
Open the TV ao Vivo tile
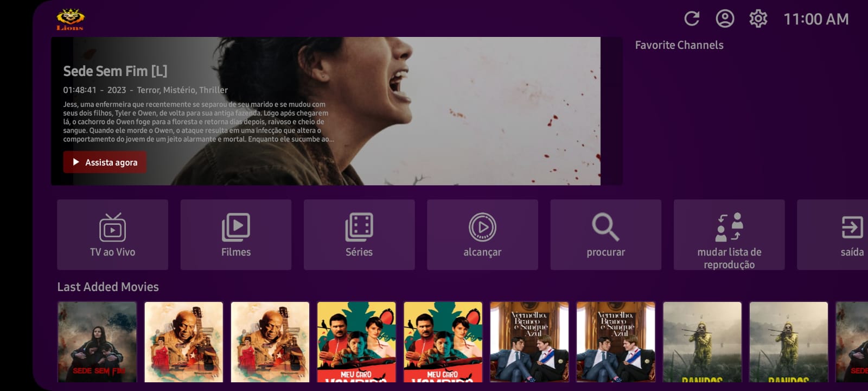click(112, 235)
